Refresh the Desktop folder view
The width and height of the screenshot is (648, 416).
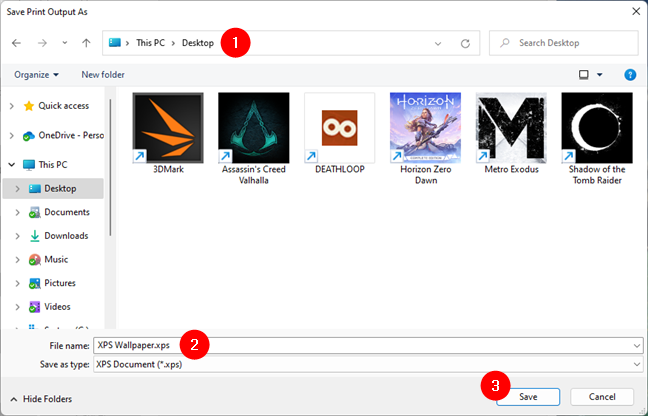point(465,43)
